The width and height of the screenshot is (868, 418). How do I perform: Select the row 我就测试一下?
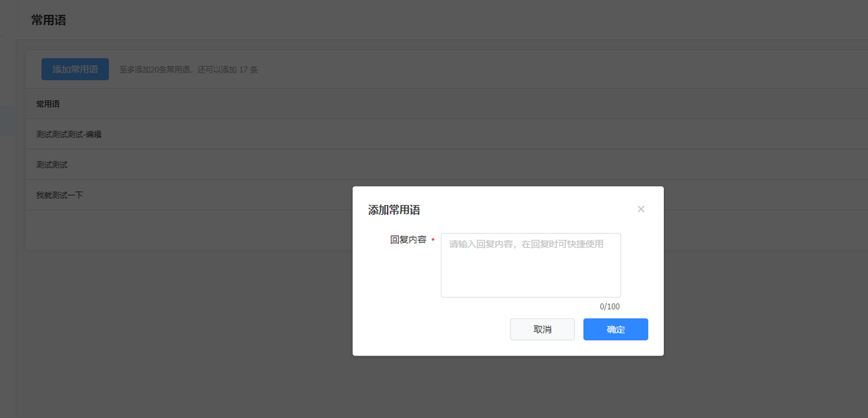click(447, 195)
